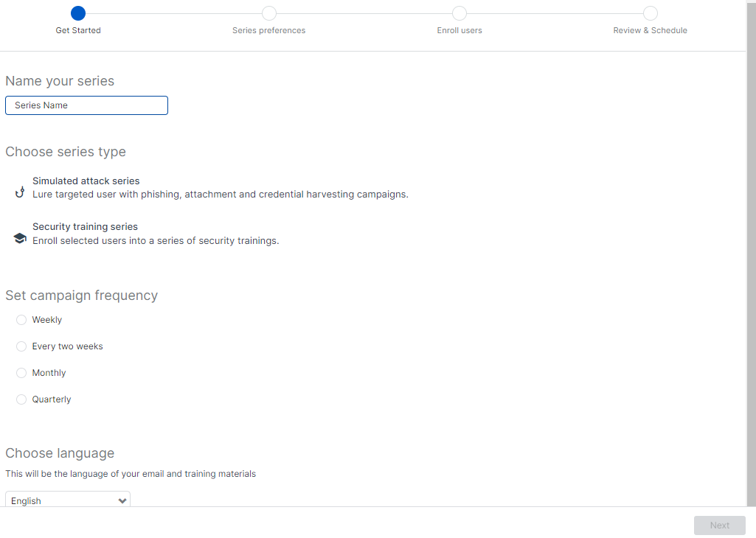Screen dimensions: 756x538
Task: Click the phishing hook icon
Action: click(x=20, y=192)
